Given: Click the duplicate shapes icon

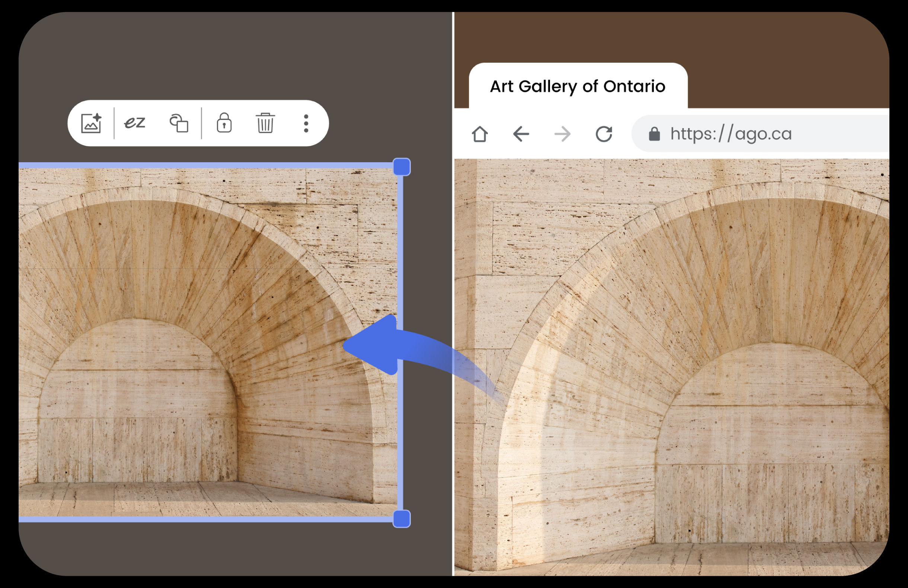Looking at the screenshot, I should 179,123.
